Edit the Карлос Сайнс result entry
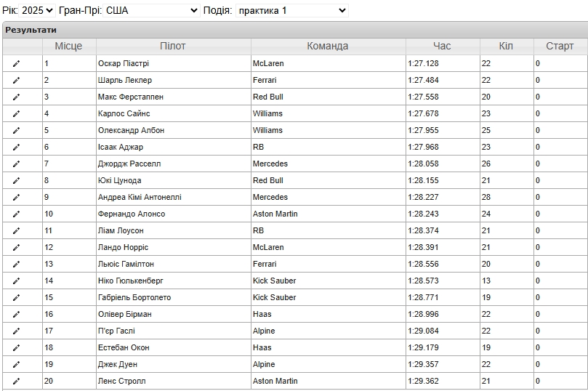 [16, 114]
